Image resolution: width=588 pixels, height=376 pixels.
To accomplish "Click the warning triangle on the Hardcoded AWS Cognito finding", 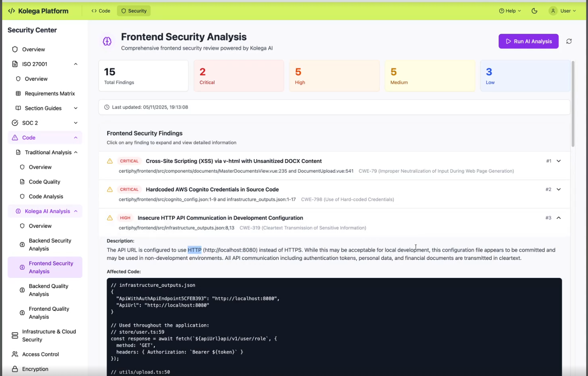I will click(110, 189).
